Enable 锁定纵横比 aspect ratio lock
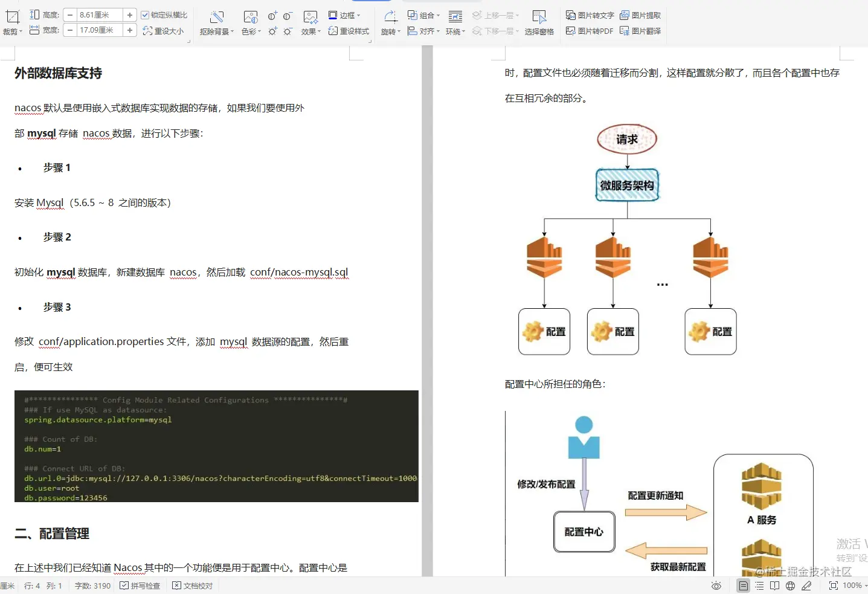Screen dimensions: 868x594 click(x=145, y=15)
